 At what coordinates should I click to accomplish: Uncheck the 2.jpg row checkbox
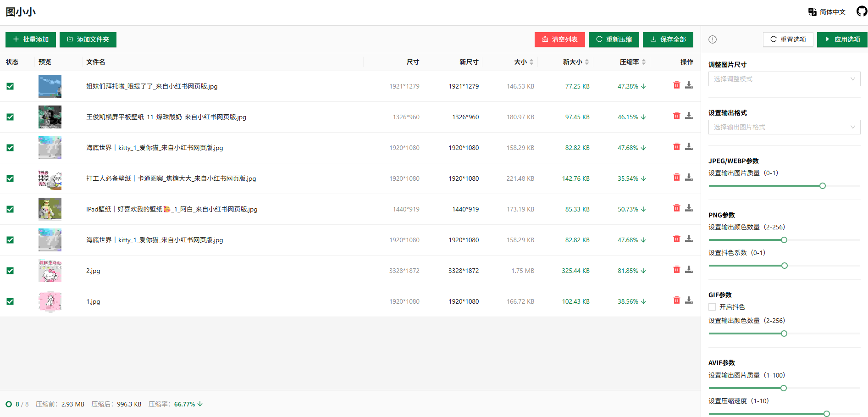coord(10,271)
